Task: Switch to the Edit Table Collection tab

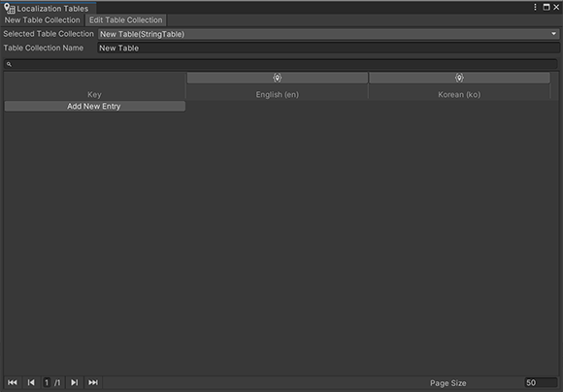Action: click(125, 20)
